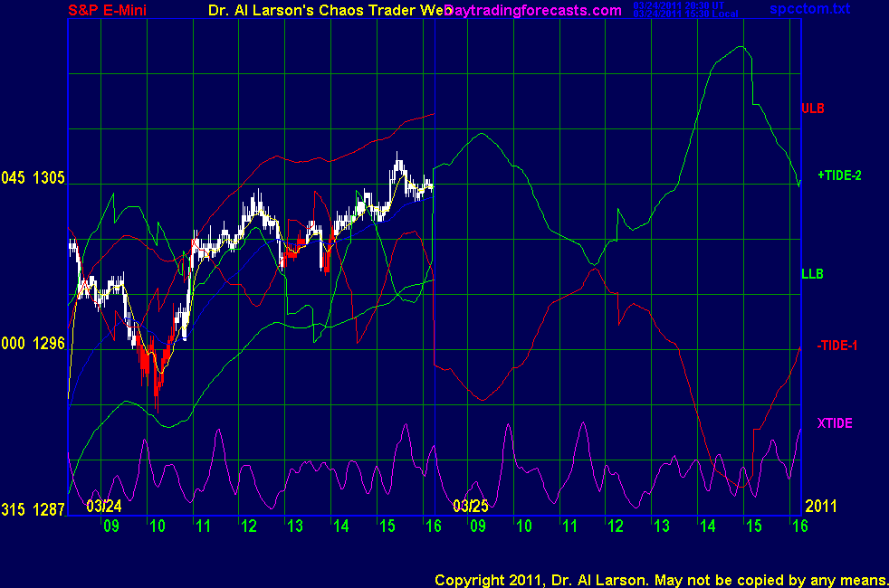Select the 03/25 date label
This screenshot has width=889, height=588.
470,506
